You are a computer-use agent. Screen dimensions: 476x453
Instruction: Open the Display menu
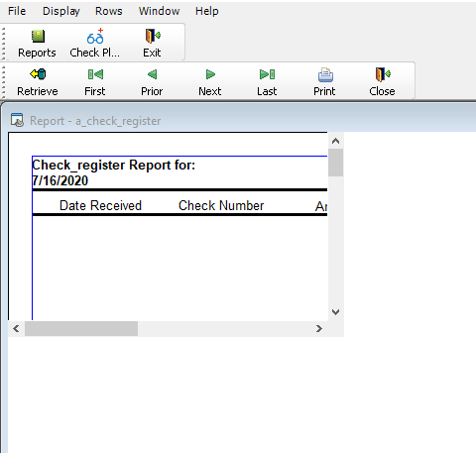coord(61,11)
